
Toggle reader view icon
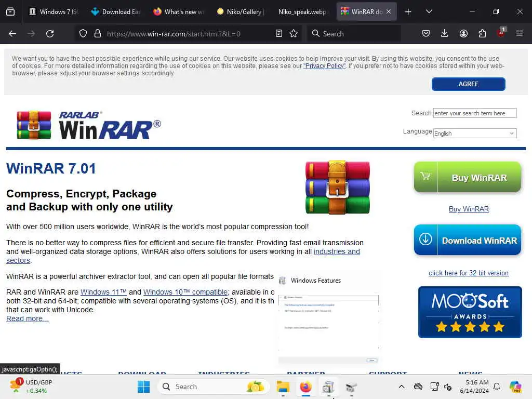point(279,34)
